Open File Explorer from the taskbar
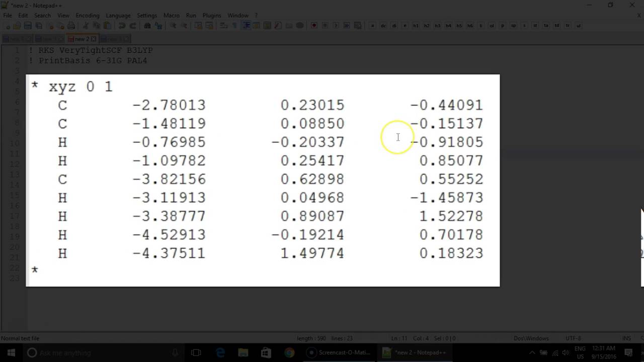This screenshot has width=644, height=362. point(243,352)
